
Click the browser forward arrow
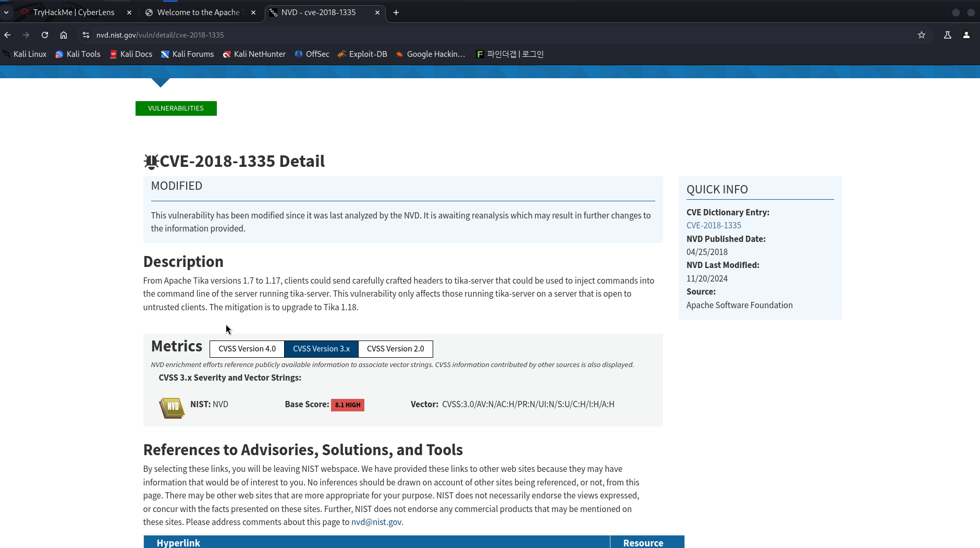(26, 35)
